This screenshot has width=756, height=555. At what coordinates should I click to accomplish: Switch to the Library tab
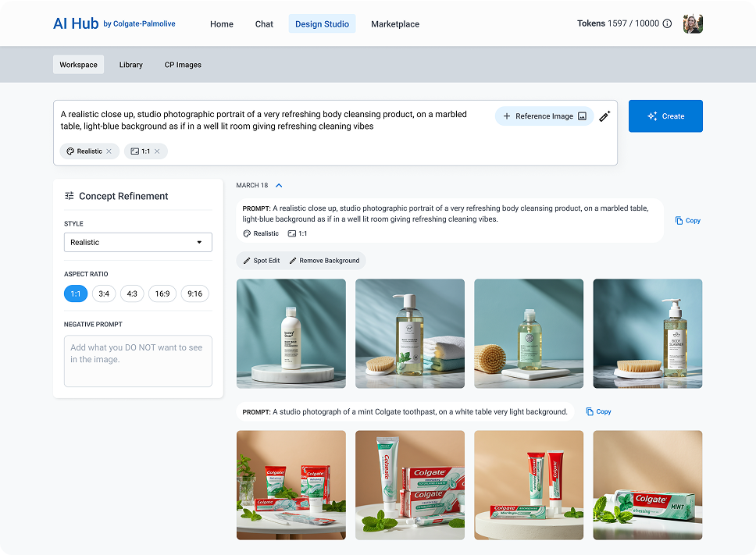coord(130,65)
